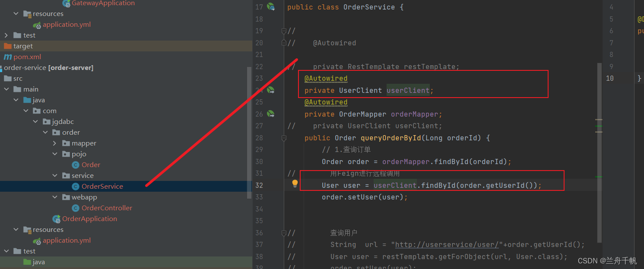
Task: Select the service package icon
Action: pyautogui.click(x=66, y=176)
